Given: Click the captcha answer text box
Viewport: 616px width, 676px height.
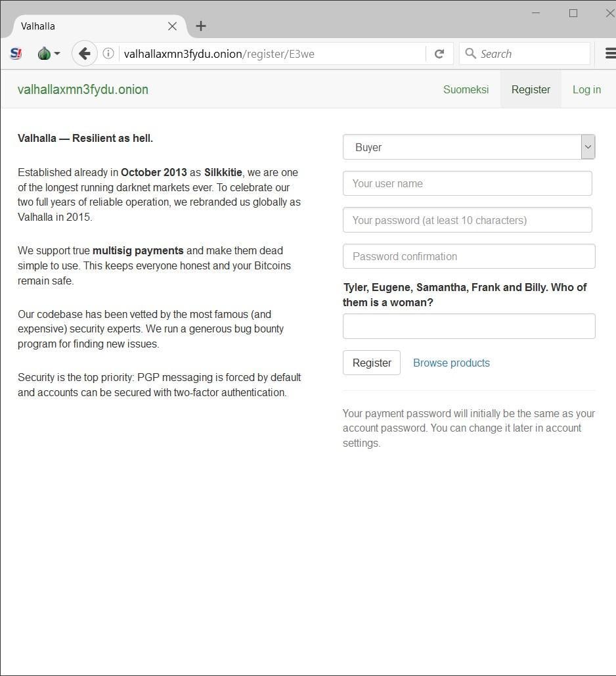Looking at the screenshot, I should pyautogui.click(x=469, y=327).
